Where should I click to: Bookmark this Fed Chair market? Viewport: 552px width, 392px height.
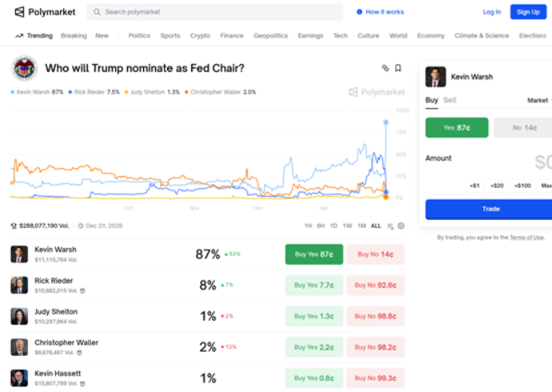click(x=398, y=69)
